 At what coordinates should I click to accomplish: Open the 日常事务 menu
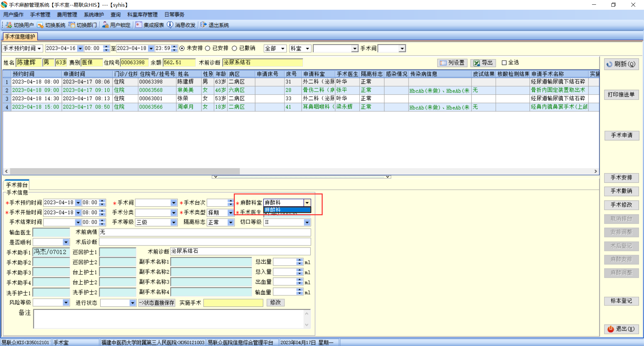click(174, 14)
